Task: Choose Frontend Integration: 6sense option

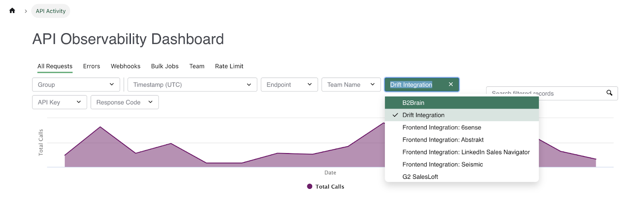Action: pyautogui.click(x=442, y=128)
